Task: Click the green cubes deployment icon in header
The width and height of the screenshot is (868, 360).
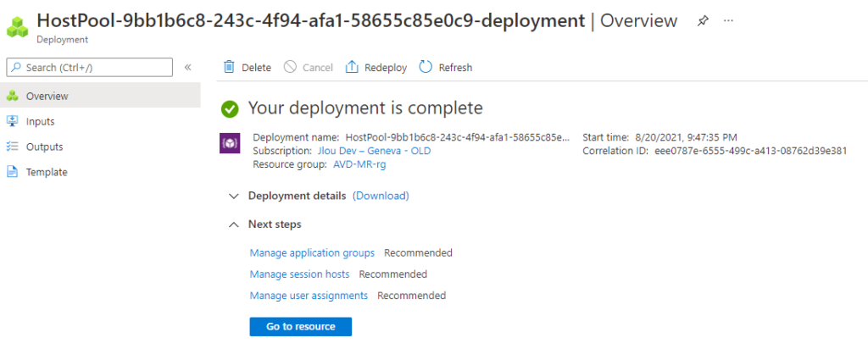Action: coord(17,26)
